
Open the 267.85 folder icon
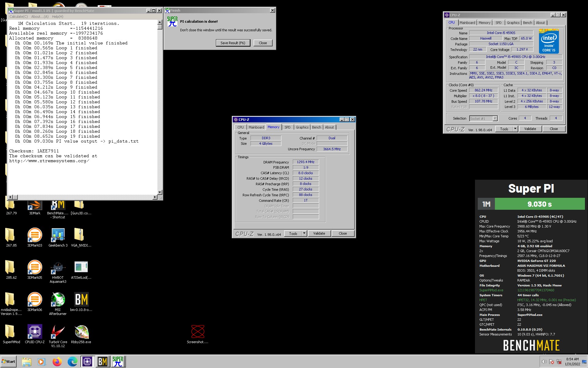click(11, 237)
